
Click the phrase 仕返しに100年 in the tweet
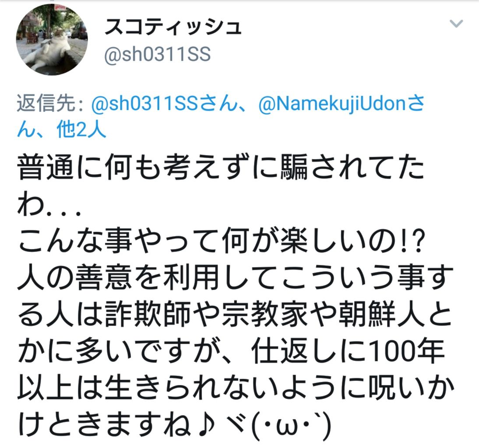point(348,350)
